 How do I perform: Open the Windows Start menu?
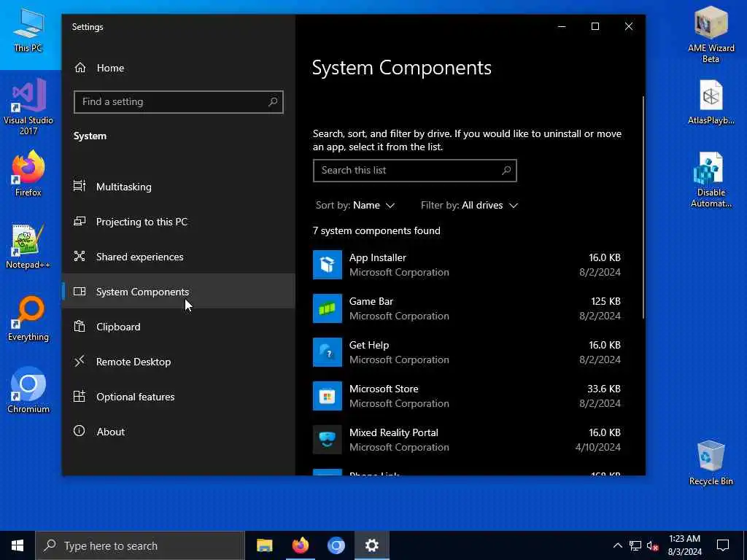pos(18,545)
